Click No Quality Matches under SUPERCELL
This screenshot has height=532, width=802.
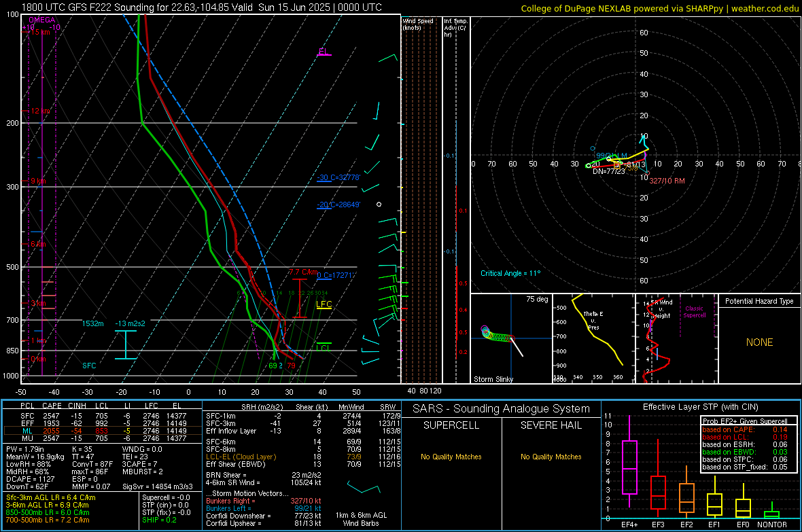451,457
